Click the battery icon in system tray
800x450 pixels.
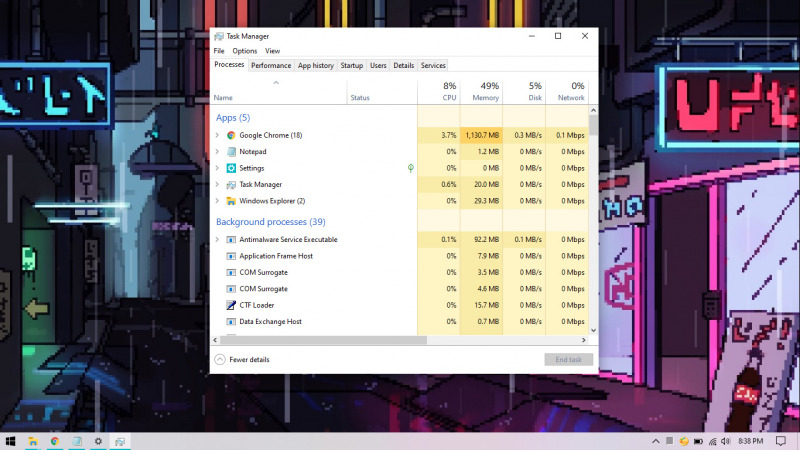[698, 441]
